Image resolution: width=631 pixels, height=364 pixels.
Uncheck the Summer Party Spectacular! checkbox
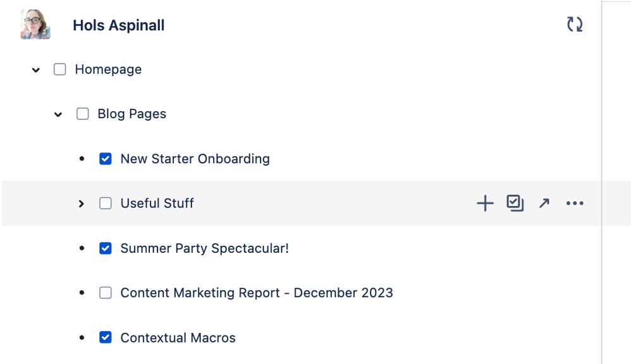106,248
